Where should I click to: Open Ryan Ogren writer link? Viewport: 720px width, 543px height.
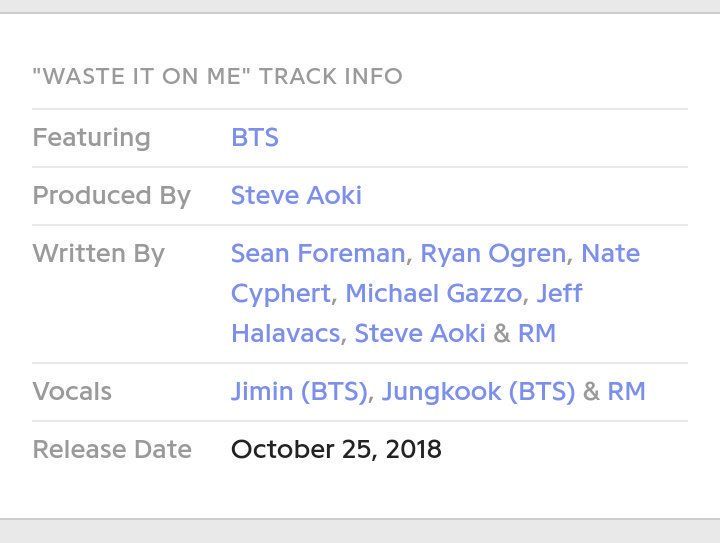[493, 253]
